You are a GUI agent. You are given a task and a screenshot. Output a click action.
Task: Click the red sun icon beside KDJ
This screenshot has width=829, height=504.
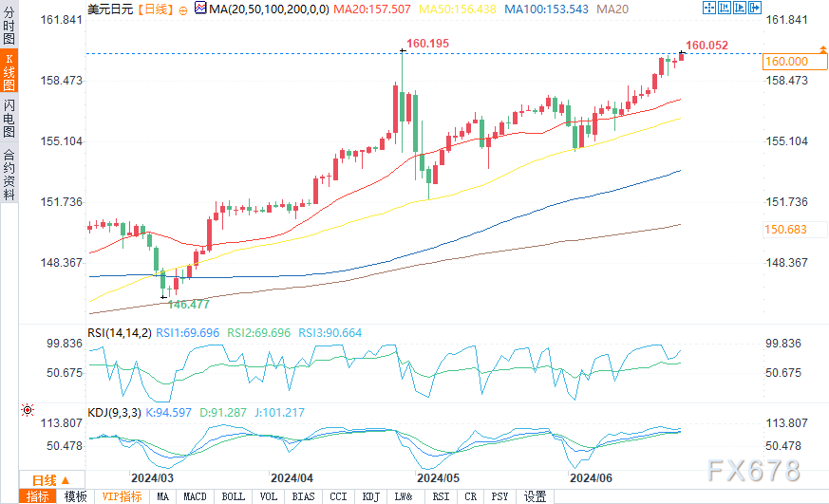point(28,410)
